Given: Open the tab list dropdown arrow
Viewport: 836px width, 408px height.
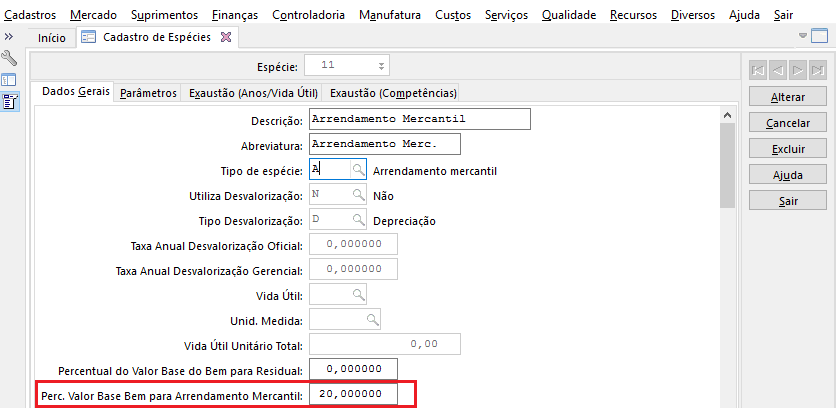Looking at the screenshot, I should [x=804, y=36].
